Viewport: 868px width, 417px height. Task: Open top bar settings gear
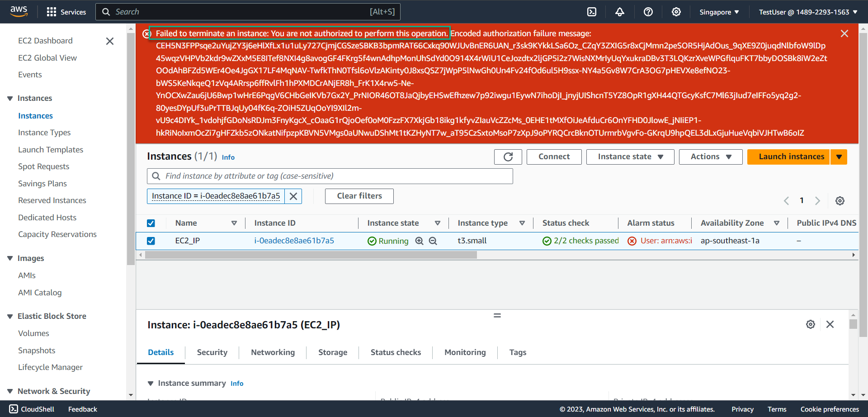point(676,12)
